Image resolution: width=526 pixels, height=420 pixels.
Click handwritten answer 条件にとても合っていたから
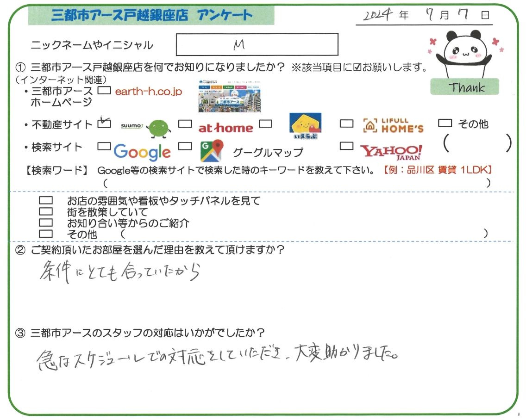[x=120, y=272]
